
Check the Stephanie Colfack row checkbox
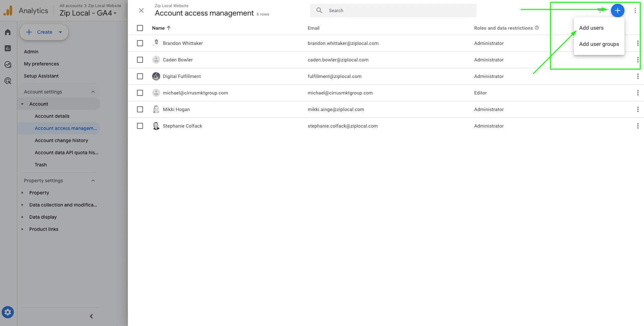tap(140, 126)
